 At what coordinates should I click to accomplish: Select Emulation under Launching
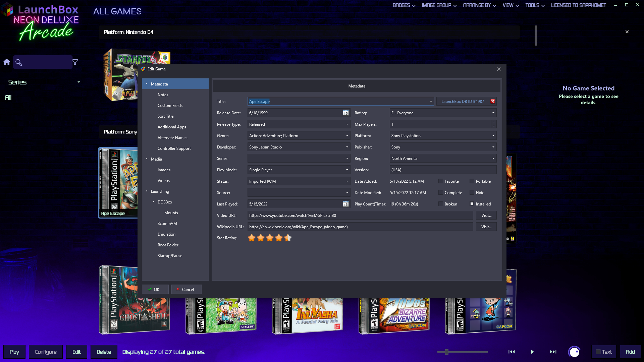click(x=166, y=234)
